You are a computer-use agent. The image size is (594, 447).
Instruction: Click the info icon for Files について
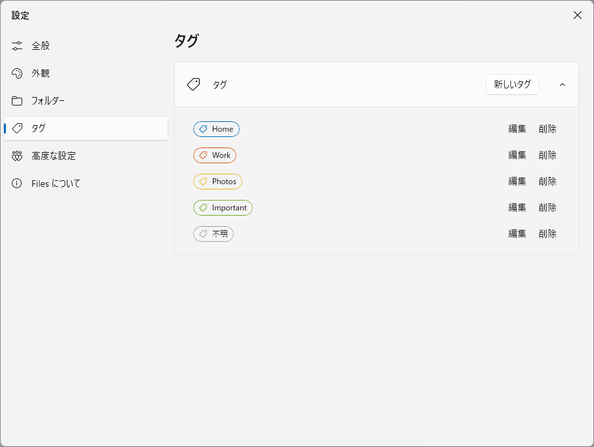[x=17, y=183]
